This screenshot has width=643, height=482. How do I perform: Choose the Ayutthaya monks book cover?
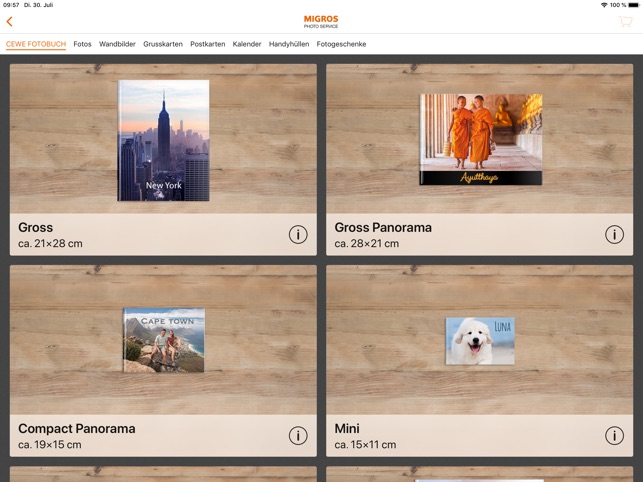(x=481, y=139)
